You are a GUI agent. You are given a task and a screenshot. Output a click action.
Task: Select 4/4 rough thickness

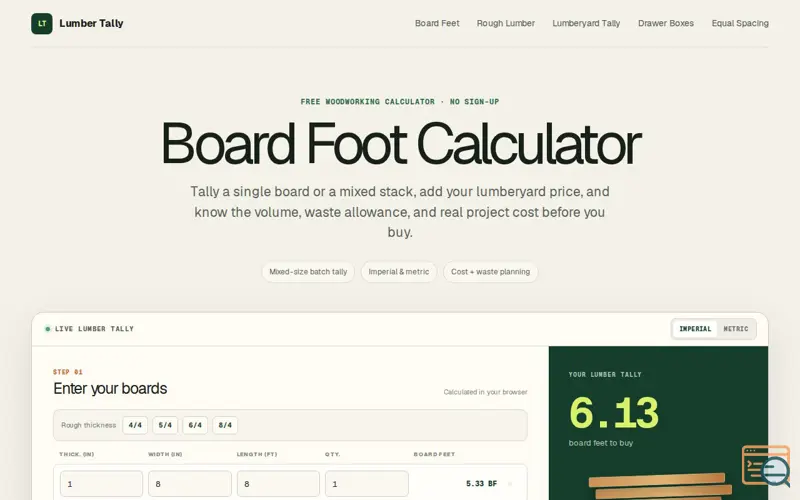(x=135, y=425)
